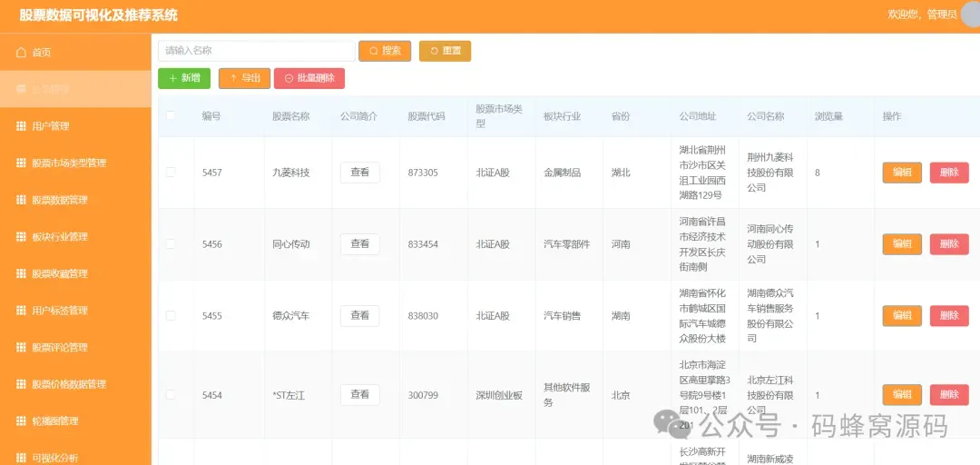
Task: Click 查看 for 九菱科技
Action: (x=360, y=173)
